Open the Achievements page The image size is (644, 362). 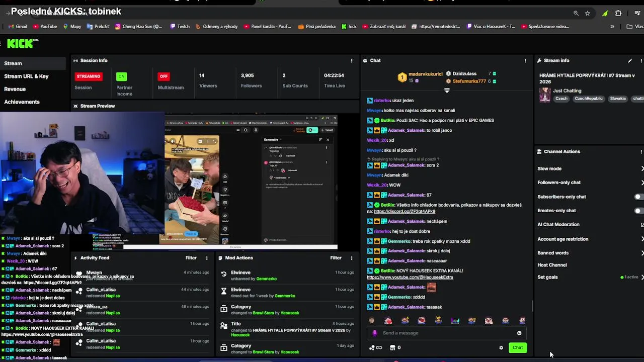(22, 102)
